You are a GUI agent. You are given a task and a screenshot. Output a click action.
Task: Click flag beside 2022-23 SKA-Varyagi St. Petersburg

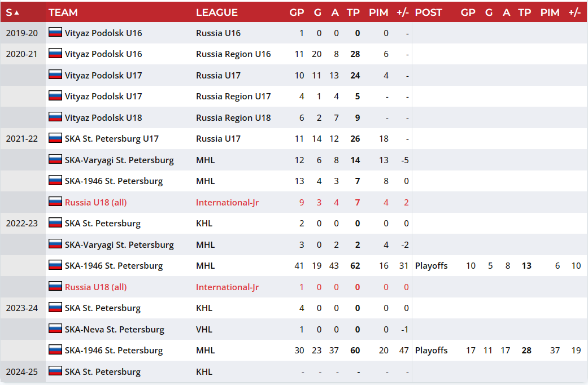click(x=55, y=244)
